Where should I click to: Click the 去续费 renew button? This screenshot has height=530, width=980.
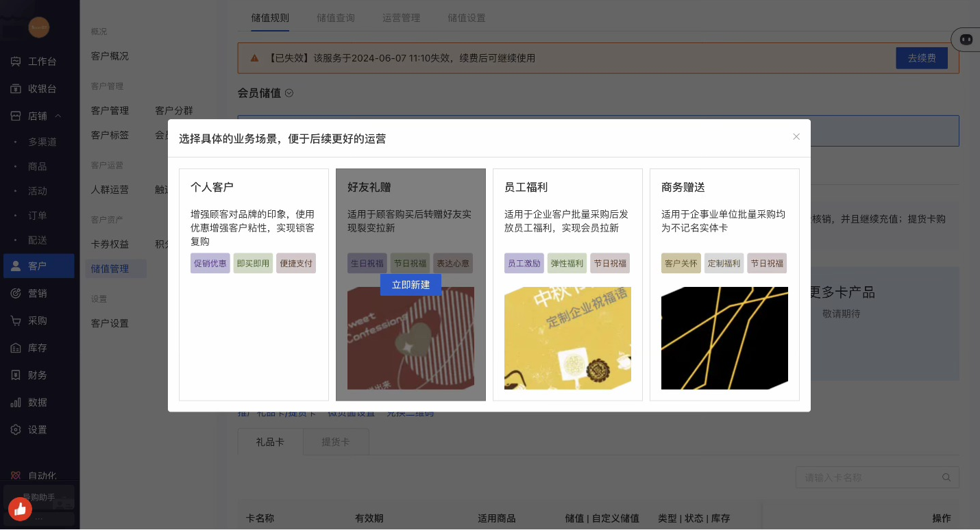pyautogui.click(x=922, y=58)
